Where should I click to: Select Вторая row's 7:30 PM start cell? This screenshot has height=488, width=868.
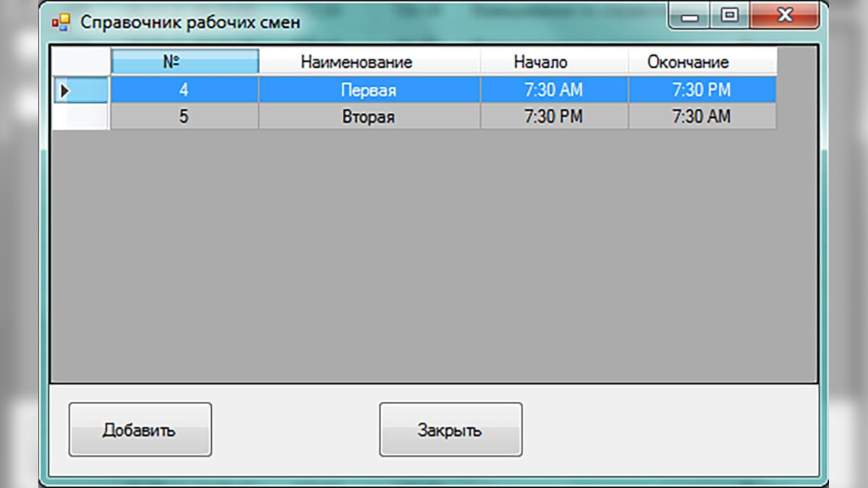point(554,116)
